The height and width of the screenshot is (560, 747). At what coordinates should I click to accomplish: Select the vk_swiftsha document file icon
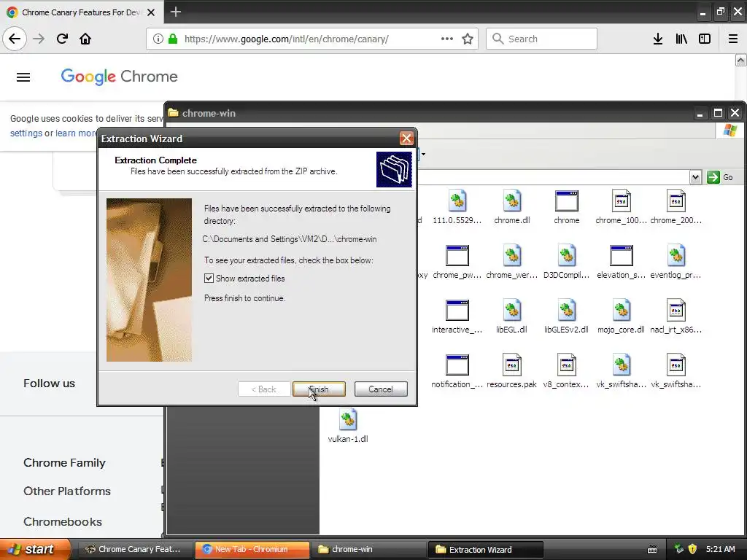tap(676, 365)
